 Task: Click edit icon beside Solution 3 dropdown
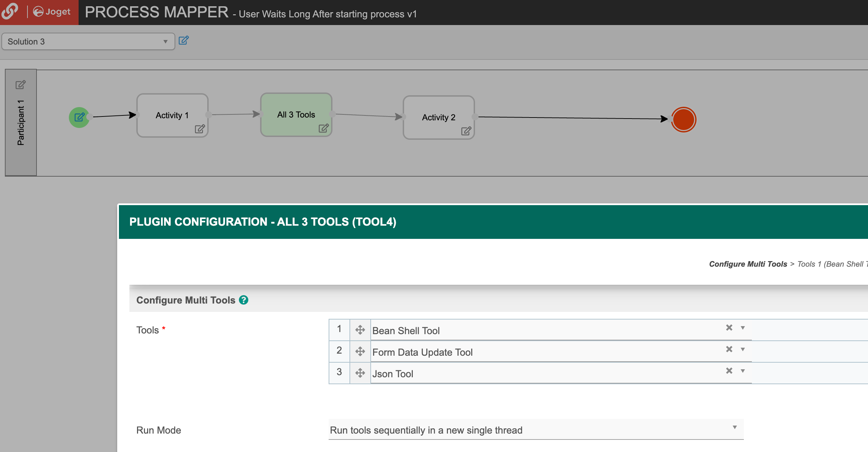tap(184, 40)
